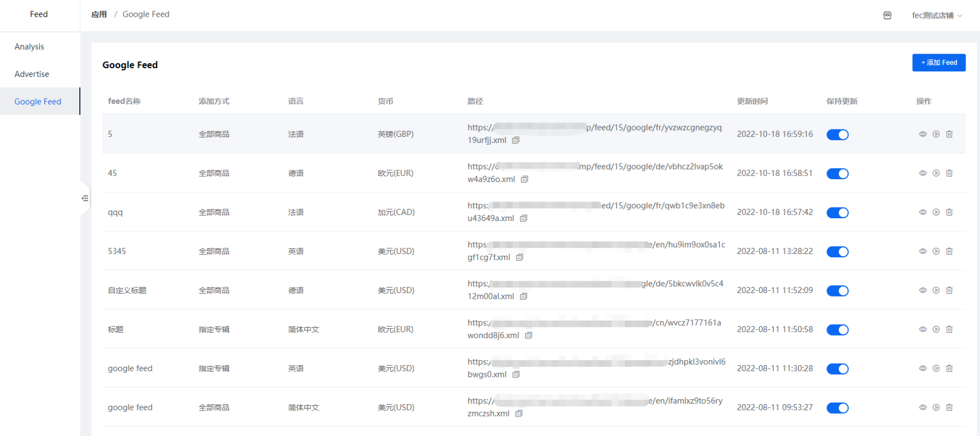Run feed 自定义标题 with play icon
The width and height of the screenshot is (980, 436).
[936, 290]
